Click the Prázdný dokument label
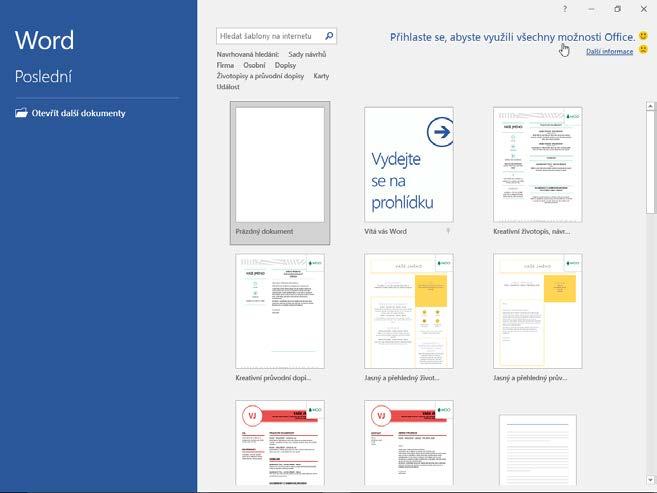Image resolution: width=657 pixels, height=493 pixels. point(264,231)
